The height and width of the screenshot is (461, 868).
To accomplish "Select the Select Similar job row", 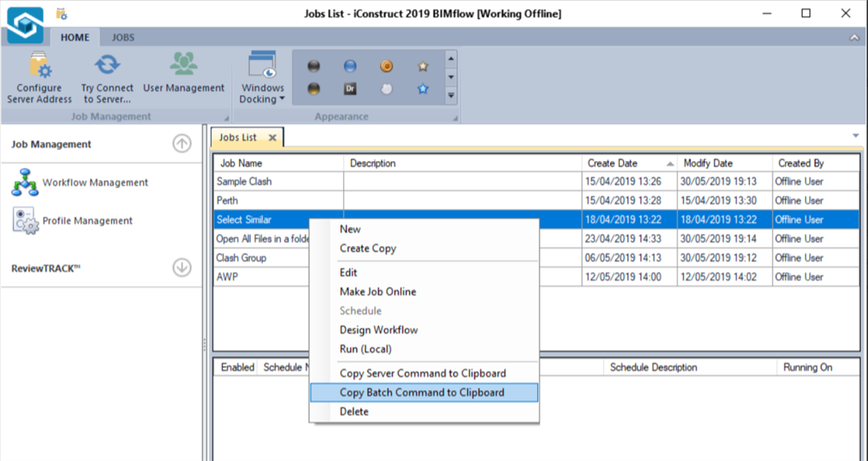I will 537,219.
